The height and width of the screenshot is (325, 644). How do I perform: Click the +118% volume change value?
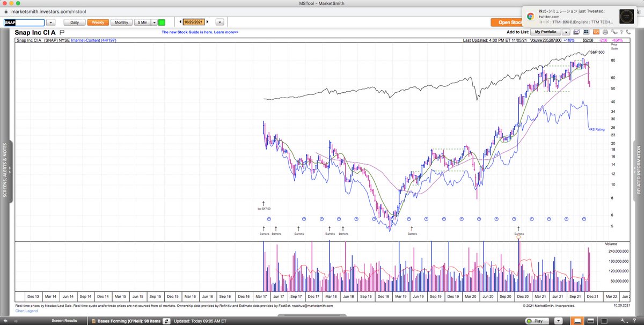pyautogui.click(x=569, y=40)
